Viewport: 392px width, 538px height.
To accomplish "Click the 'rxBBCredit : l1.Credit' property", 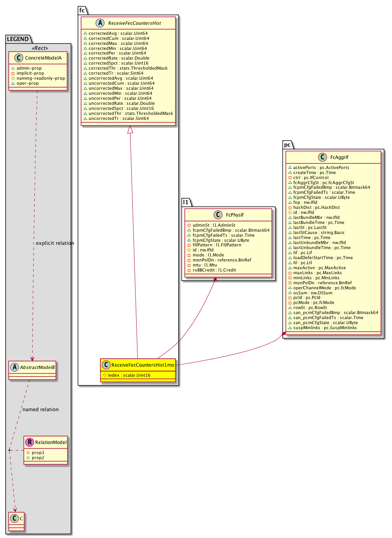I will coord(214,270).
